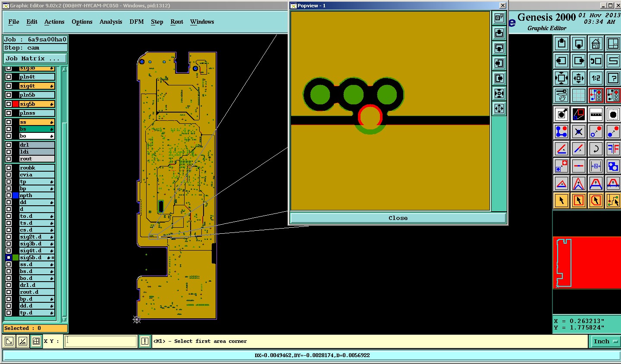Viewport: 621px width, 364px height.
Task: Click the layer list scroll-down arrow
Action: [x=64, y=319]
